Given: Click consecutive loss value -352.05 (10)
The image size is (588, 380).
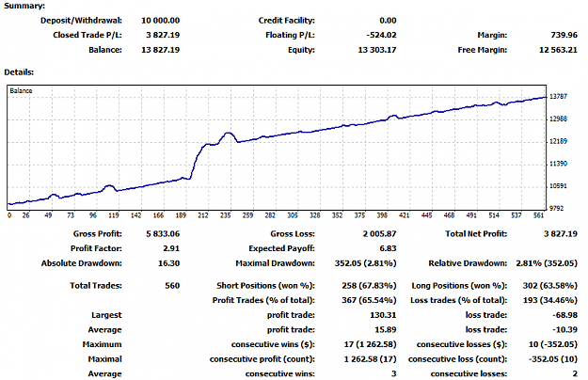Looking at the screenshot, I should tap(553, 359).
